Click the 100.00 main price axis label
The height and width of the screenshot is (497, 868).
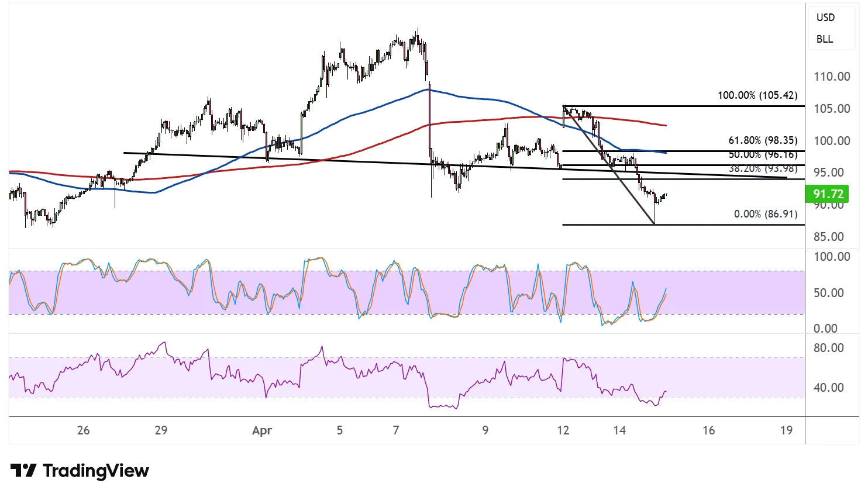click(832, 141)
